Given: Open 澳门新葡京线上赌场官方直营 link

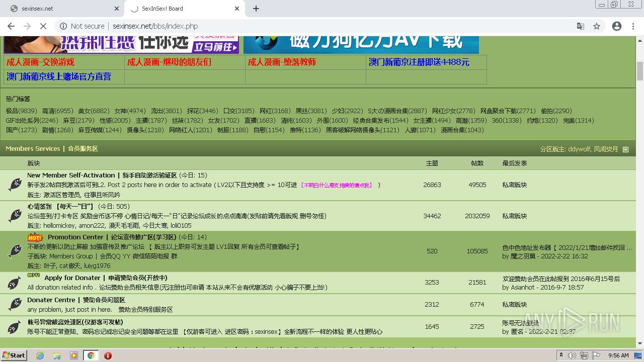Looking at the screenshot, I should tap(59, 76).
